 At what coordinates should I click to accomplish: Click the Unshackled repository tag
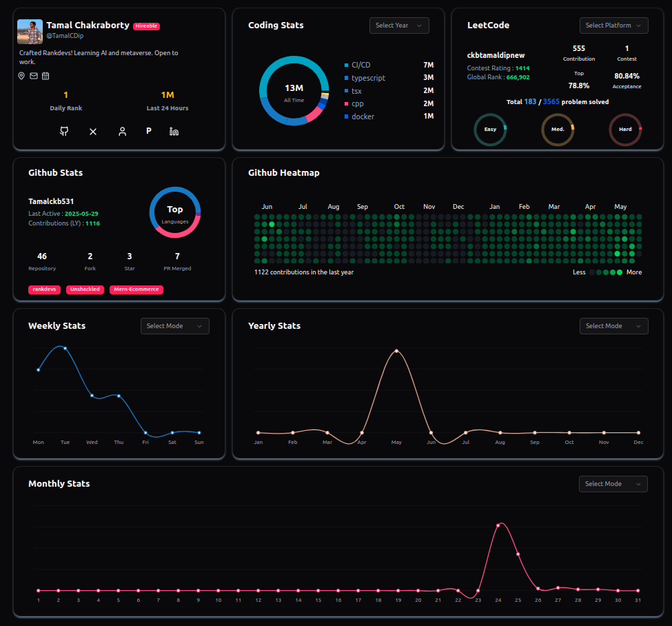coord(85,290)
